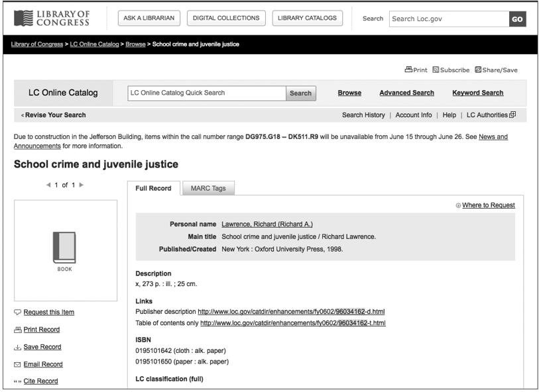The image size is (539, 392).
Task: Click the catalog Search button
Action: click(301, 93)
